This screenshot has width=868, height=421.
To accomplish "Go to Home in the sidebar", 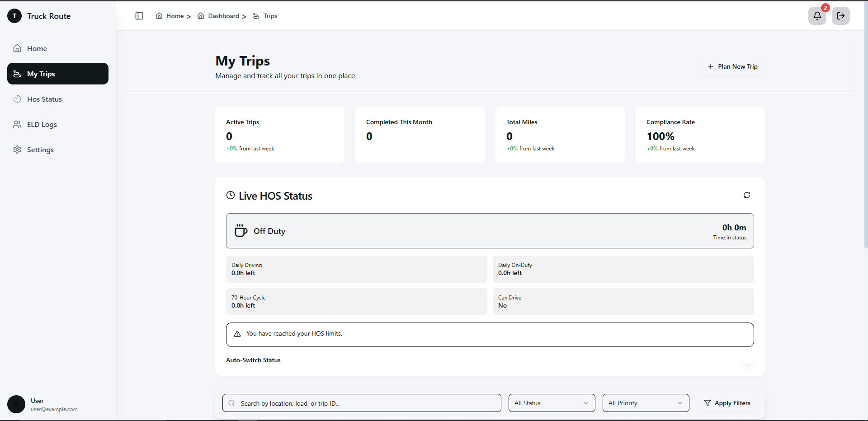I will click(58, 48).
